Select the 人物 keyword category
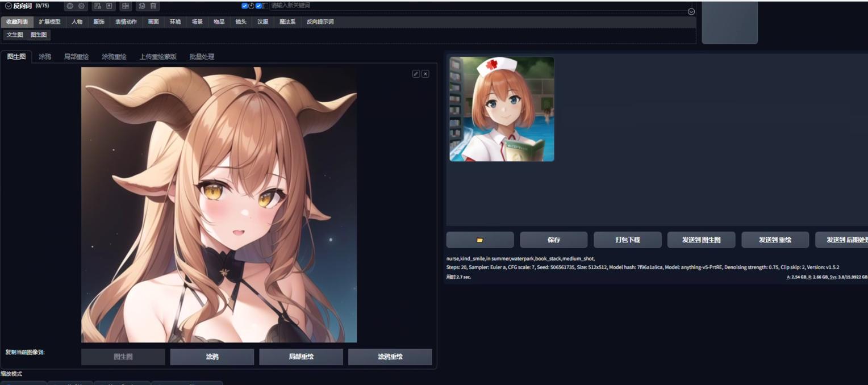 point(77,22)
